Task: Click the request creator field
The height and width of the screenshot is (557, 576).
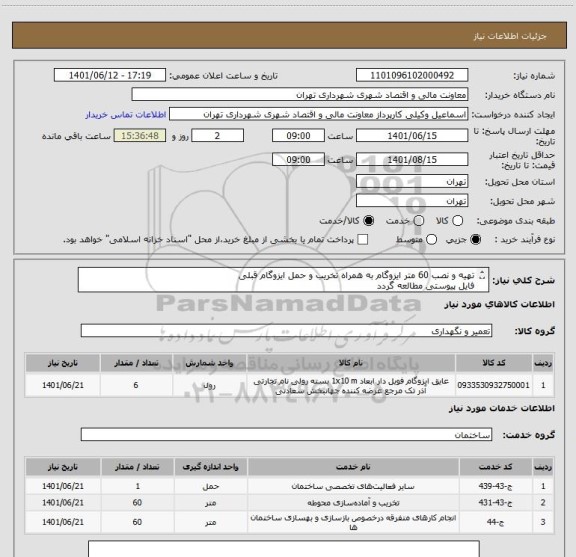Action: coord(318,114)
